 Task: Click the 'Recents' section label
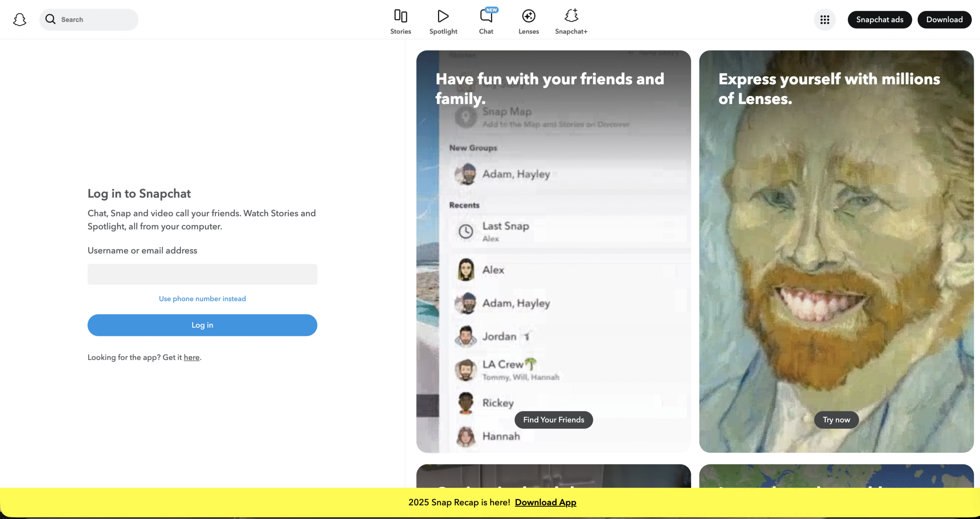[464, 205]
